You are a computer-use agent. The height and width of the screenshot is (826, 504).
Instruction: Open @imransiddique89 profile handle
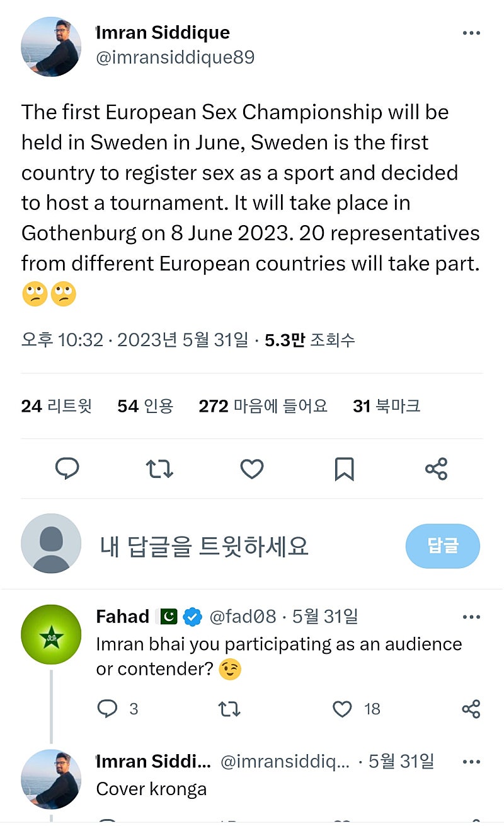click(x=175, y=57)
